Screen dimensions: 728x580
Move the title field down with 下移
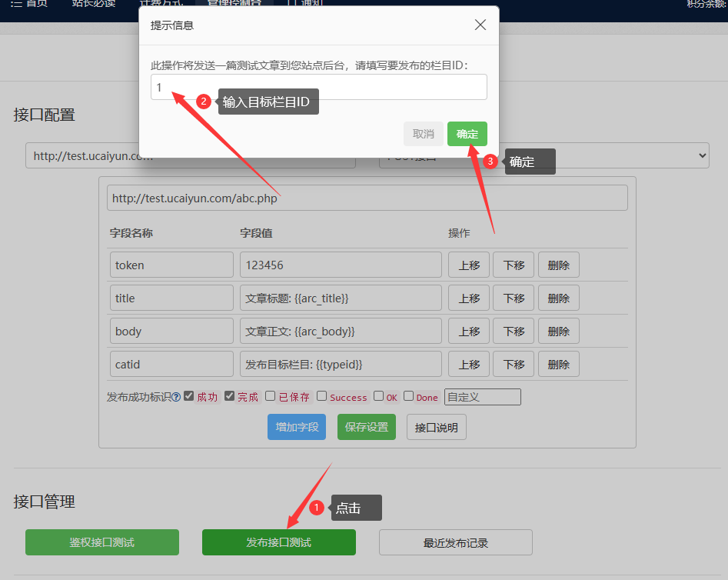coord(514,298)
